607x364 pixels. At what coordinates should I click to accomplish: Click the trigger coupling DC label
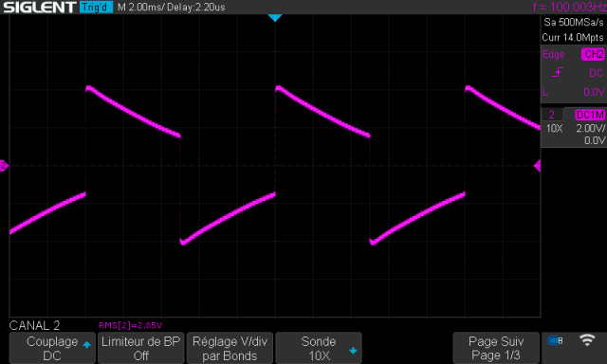point(596,73)
